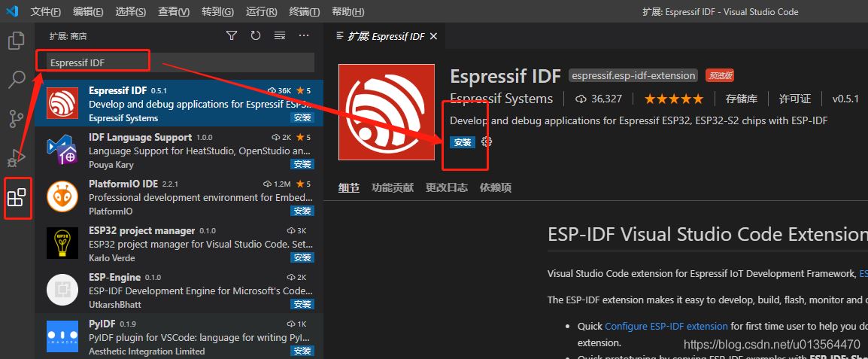Select the PyIDF extension icon
Image resolution: width=868 pixels, height=359 pixels.
[62, 336]
